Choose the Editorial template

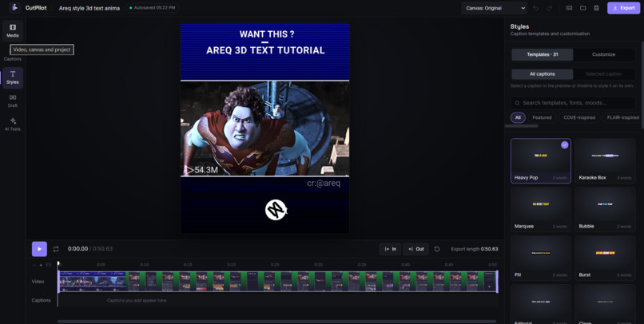[x=540, y=304]
